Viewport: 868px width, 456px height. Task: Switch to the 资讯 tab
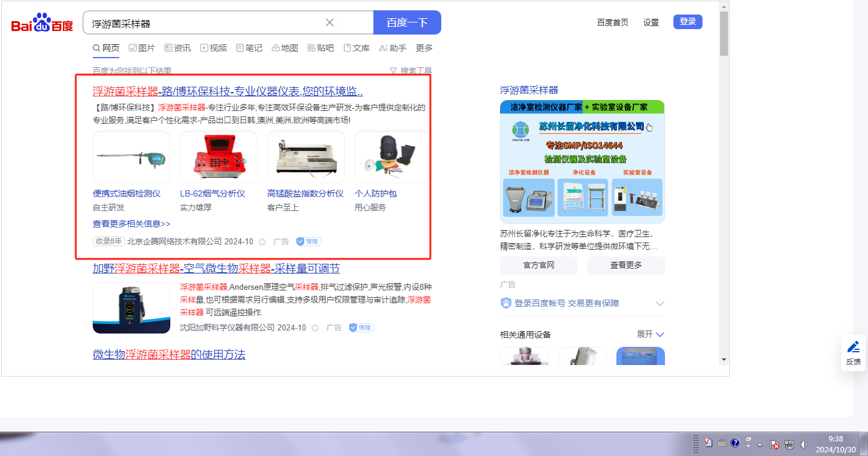point(178,48)
